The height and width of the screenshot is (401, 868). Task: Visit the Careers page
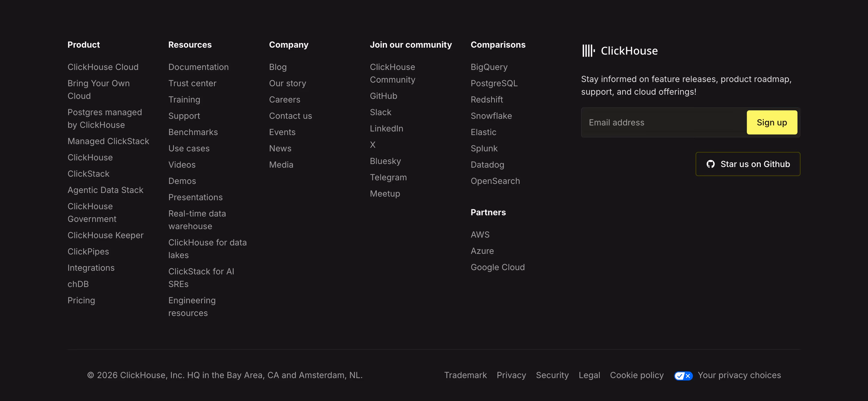285,100
